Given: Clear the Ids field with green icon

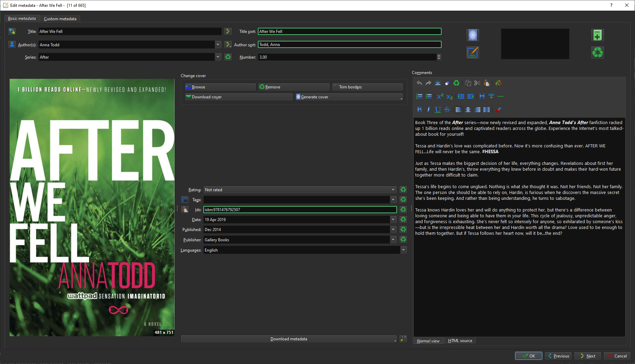Looking at the screenshot, I should coord(403,209).
